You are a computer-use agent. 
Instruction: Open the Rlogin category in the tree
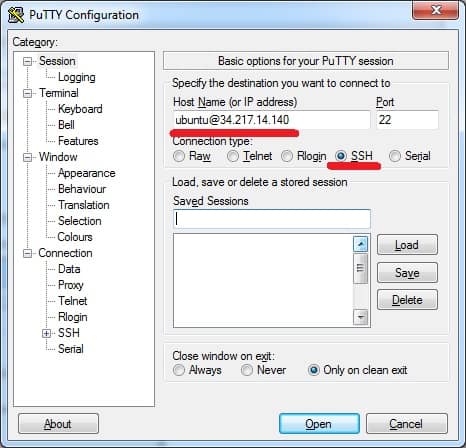pos(73,317)
